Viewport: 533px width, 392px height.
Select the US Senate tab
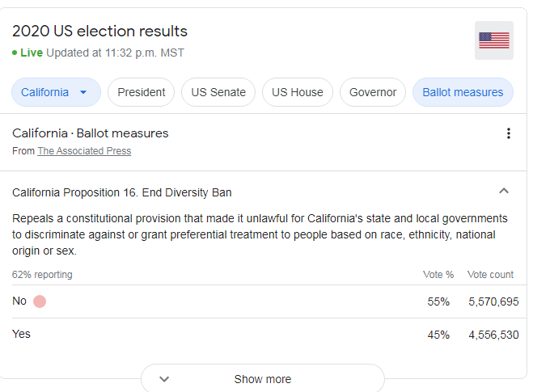point(218,92)
